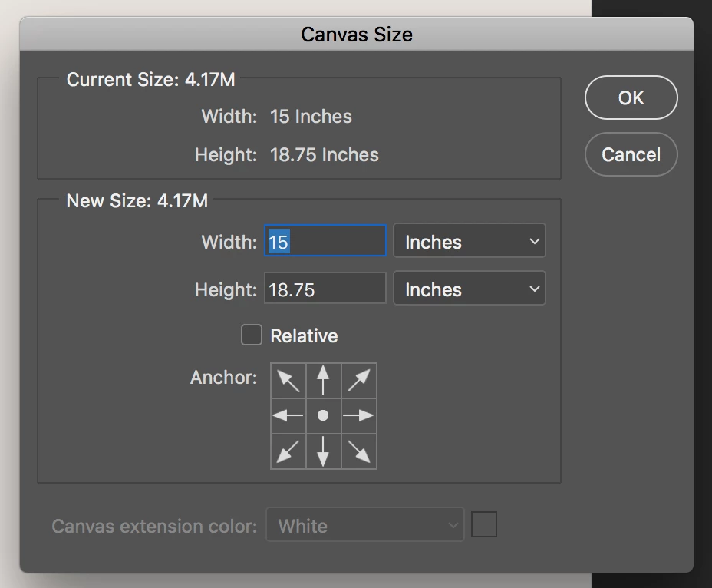
Task: Open the Height units dropdown
Action: (469, 289)
